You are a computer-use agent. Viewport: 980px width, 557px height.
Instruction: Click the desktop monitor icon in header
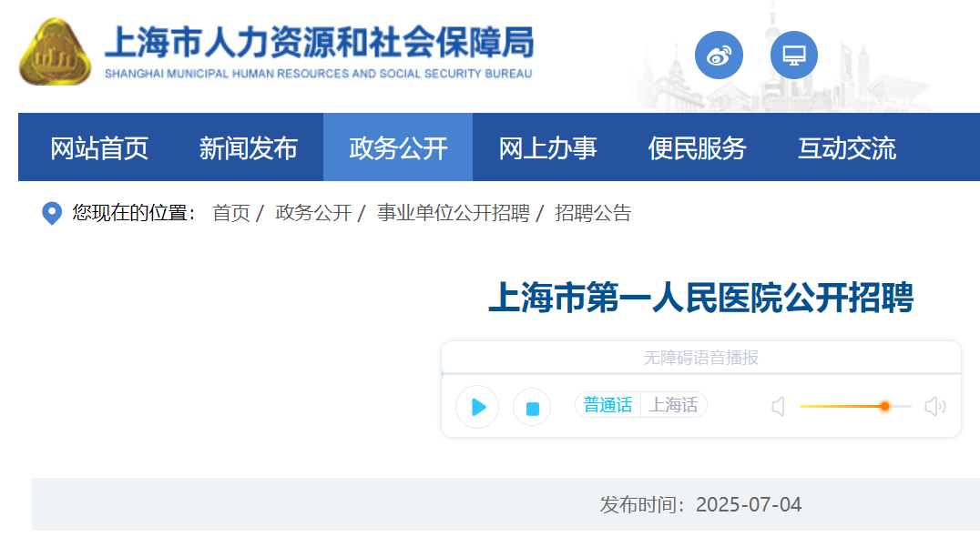click(794, 55)
